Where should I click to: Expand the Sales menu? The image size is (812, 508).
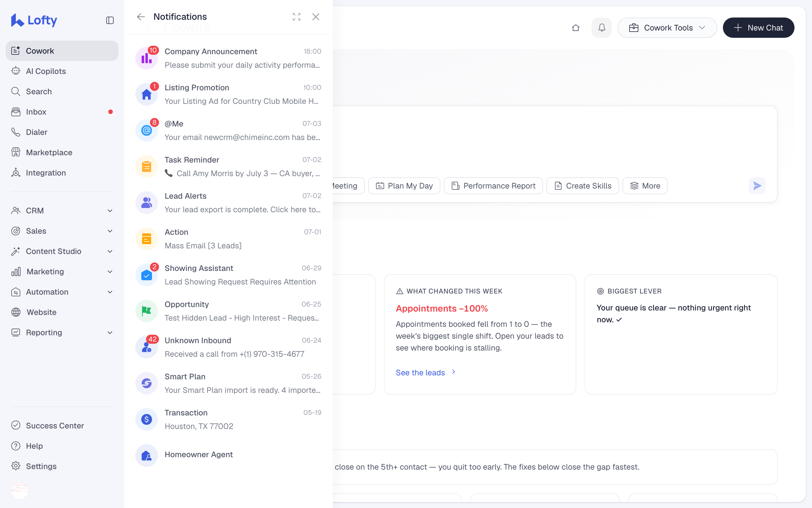click(62, 231)
